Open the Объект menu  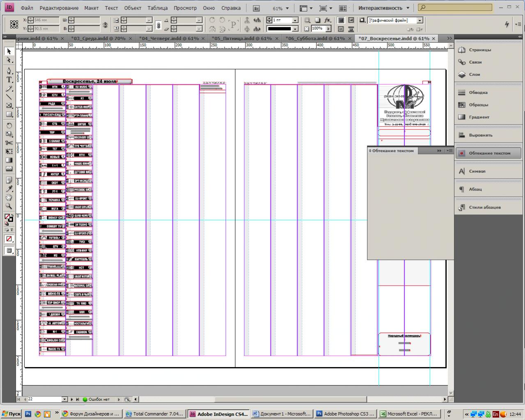tap(133, 8)
